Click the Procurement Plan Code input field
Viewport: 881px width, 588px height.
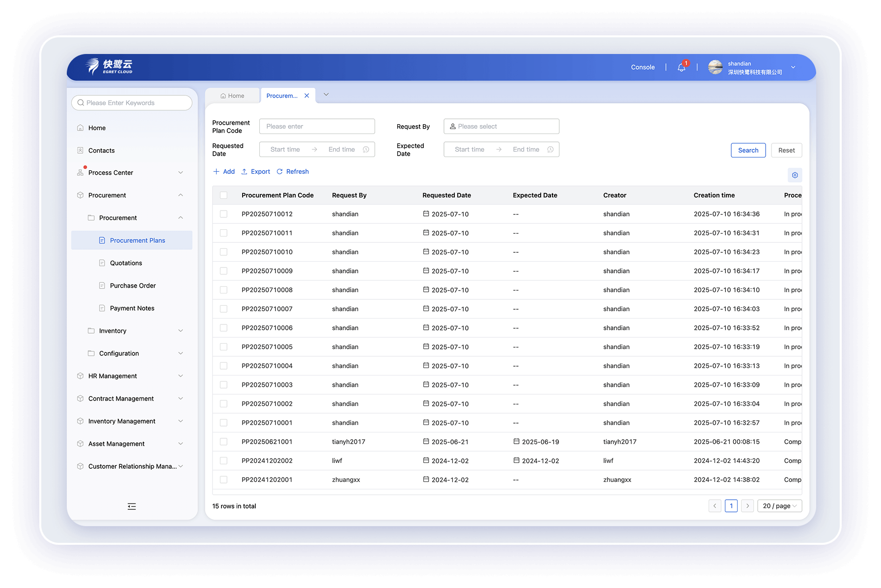coord(317,126)
